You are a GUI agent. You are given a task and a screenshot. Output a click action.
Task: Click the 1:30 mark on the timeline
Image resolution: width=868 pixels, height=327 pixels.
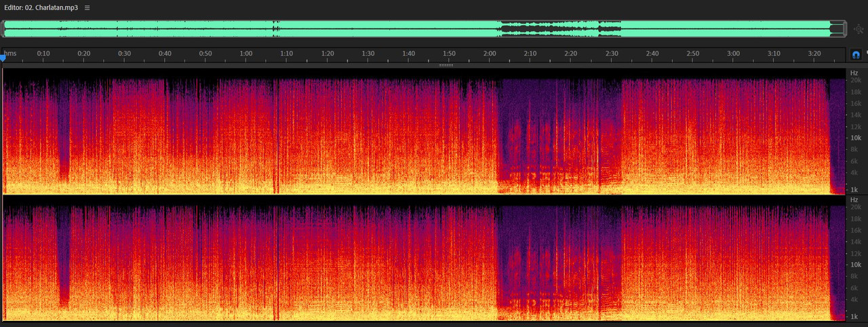click(x=368, y=54)
